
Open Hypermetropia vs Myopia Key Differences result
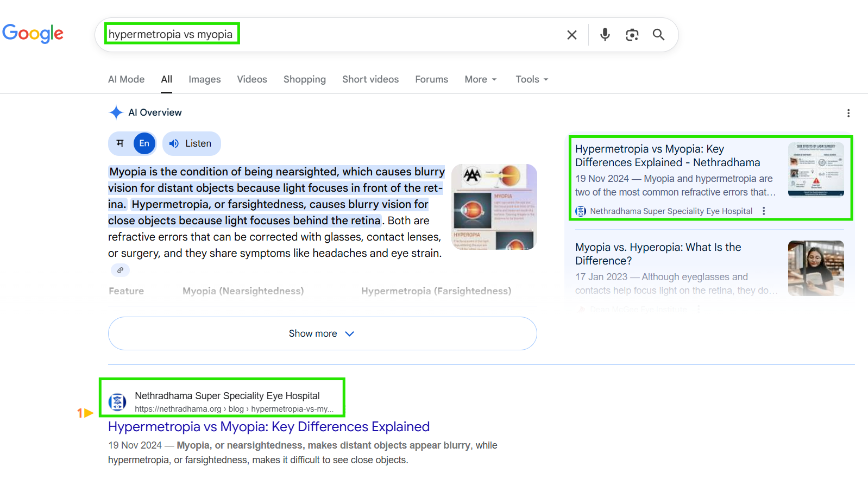(268, 427)
